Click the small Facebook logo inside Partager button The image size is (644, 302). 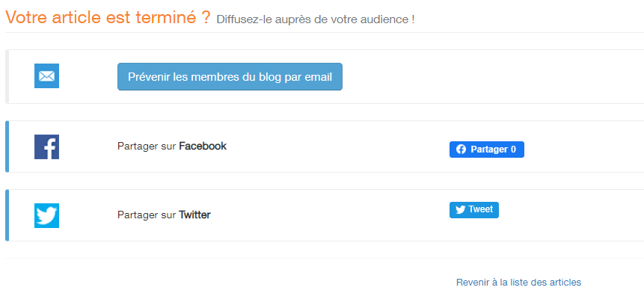461,150
